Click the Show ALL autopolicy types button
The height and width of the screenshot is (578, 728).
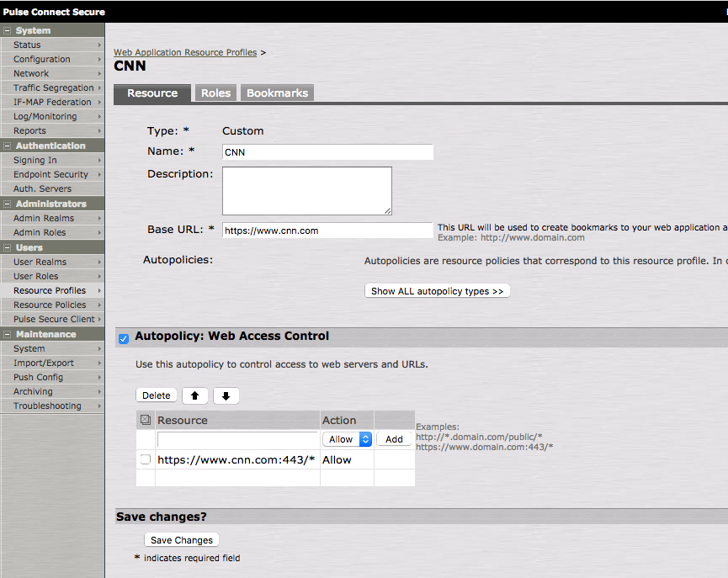pos(437,290)
